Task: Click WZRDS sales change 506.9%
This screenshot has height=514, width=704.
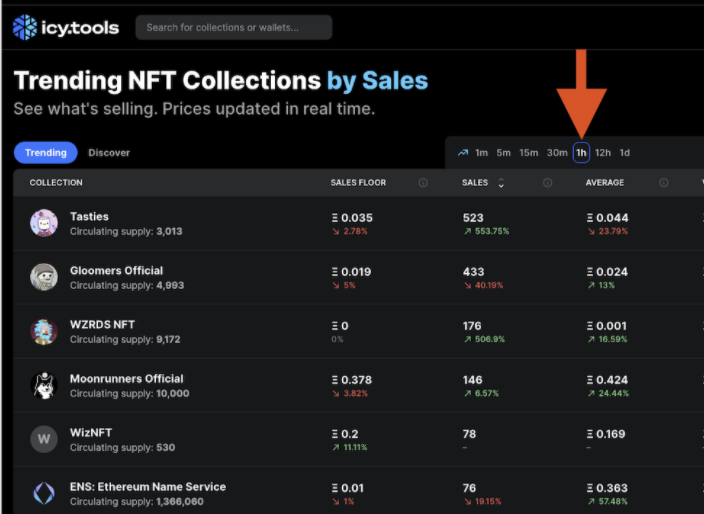Action: 484,339
